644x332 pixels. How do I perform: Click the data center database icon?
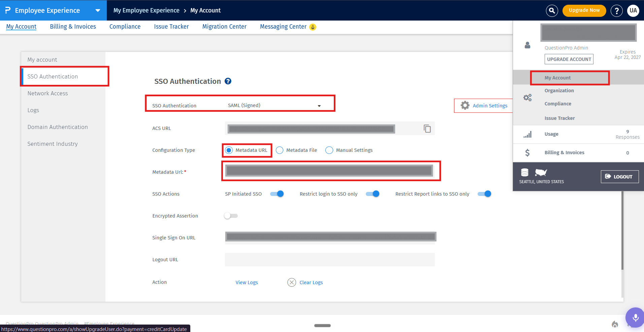[525, 172]
